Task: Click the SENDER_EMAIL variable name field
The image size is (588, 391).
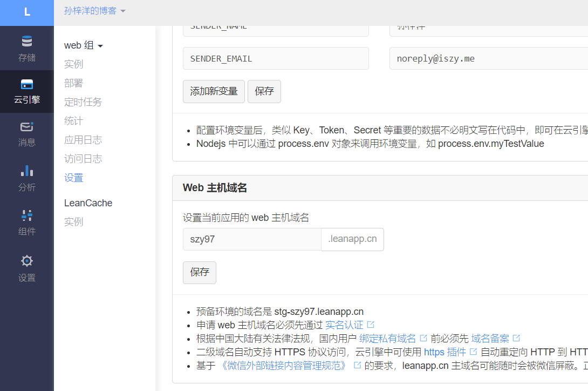Action: [276, 58]
